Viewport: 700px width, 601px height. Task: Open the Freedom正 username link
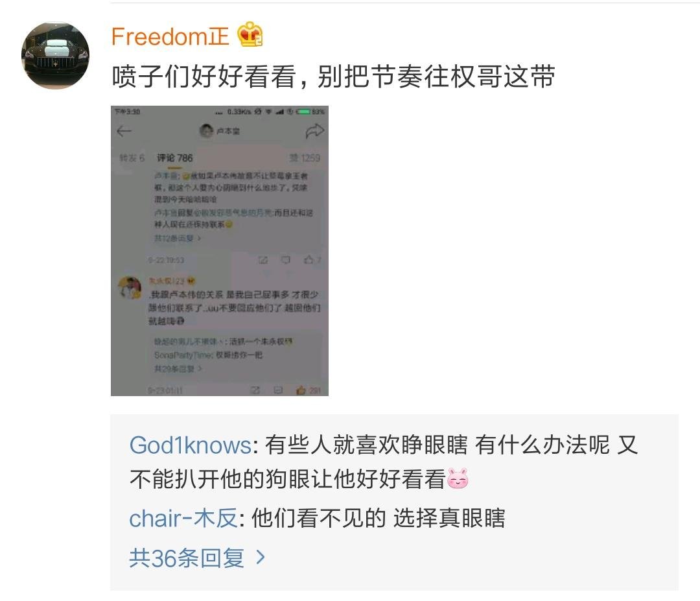[170, 36]
